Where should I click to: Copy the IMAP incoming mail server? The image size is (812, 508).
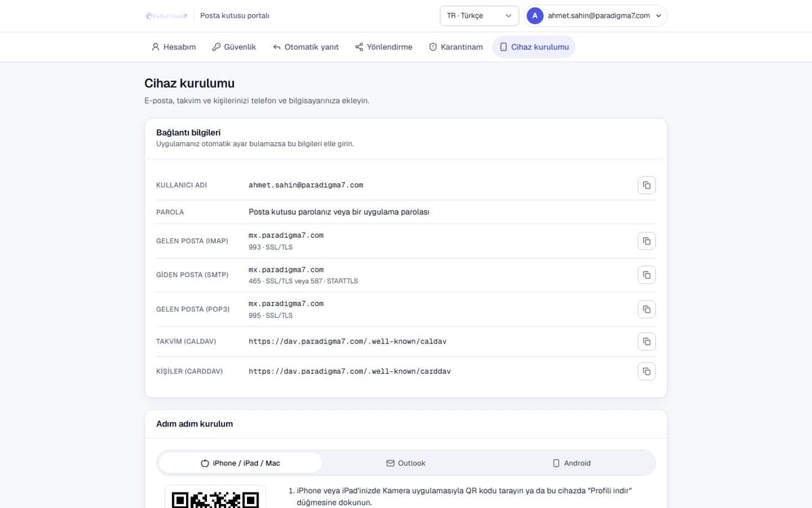646,241
